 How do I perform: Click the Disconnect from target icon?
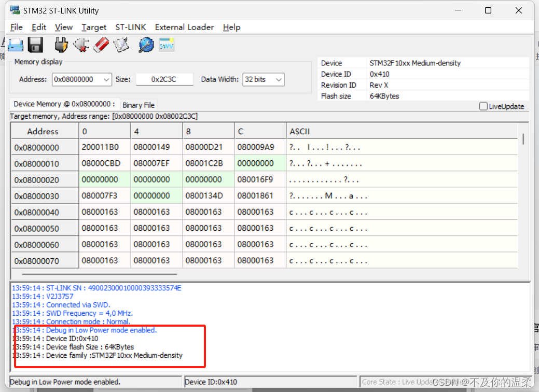pos(81,45)
